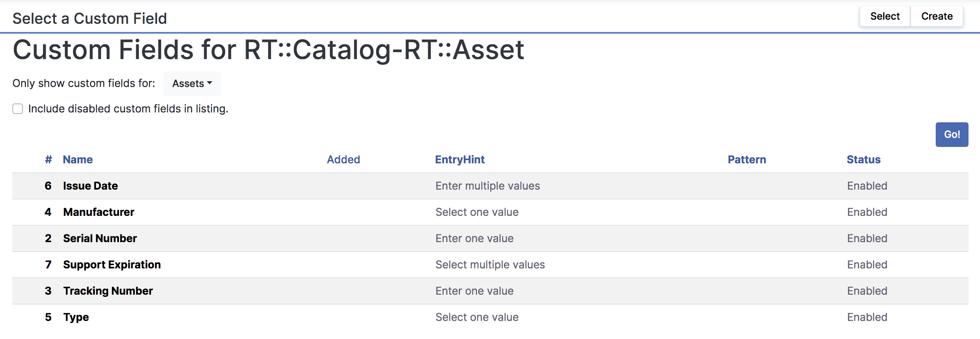The height and width of the screenshot is (339, 980).
Task: Select the Manufacturer custom field row
Action: 98,212
